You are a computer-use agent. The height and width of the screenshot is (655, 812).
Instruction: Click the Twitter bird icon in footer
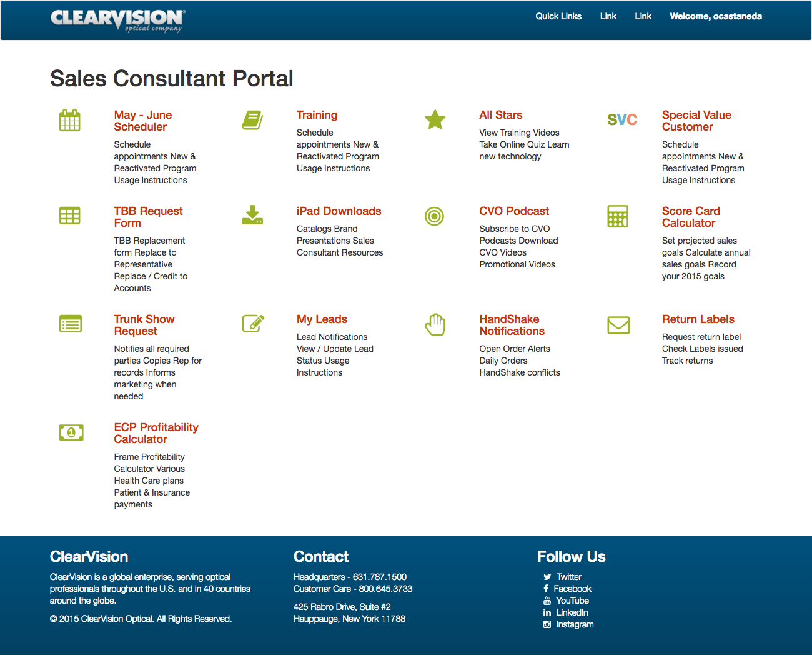point(547,577)
